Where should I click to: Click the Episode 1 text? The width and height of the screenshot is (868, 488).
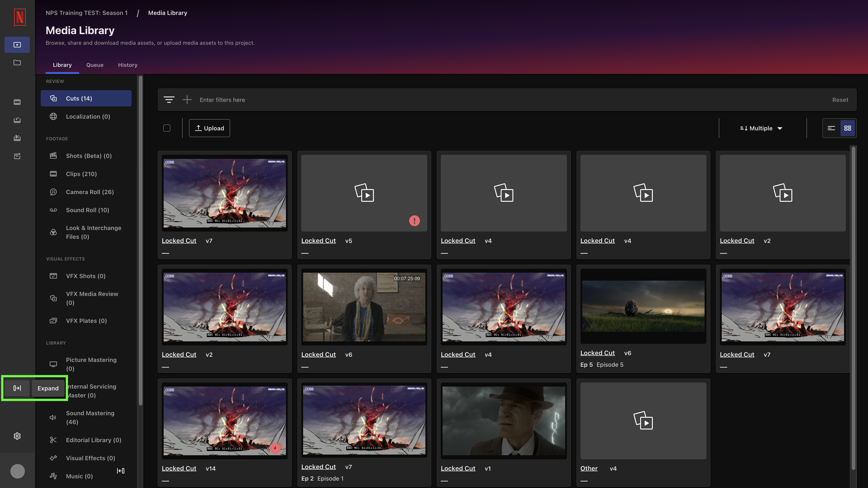(x=330, y=479)
